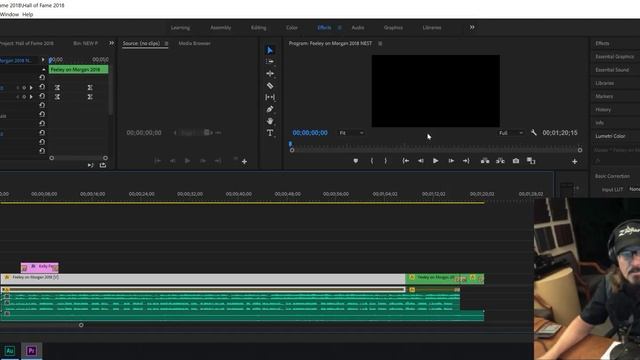The width and height of the screenshot is (640, 360).
Task: Switch to Editing workspace
Action: click(x=258, y=28)
